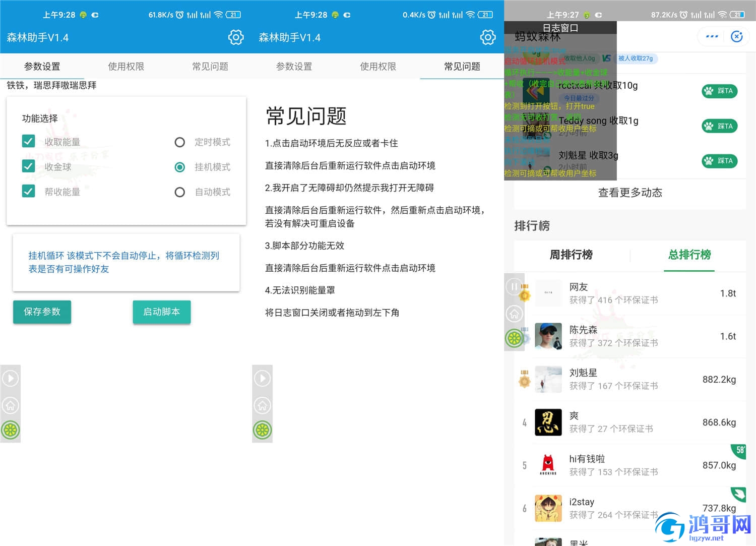
Task: Select the 自动模式 radio button
Action: click(179, 192)
